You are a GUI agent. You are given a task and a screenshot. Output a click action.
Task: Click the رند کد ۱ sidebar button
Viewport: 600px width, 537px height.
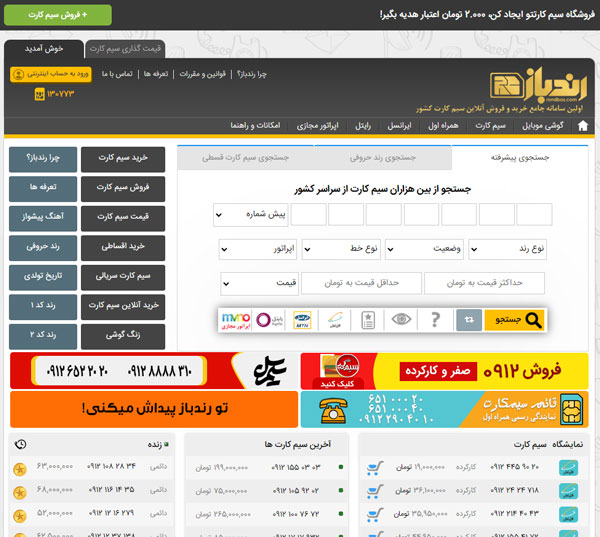[43, 307]
